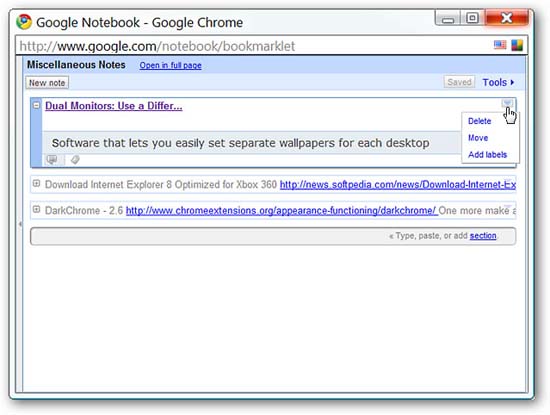
Task: Open the dropdown arrow on Dual Monitors note
Action: (507, 103)
